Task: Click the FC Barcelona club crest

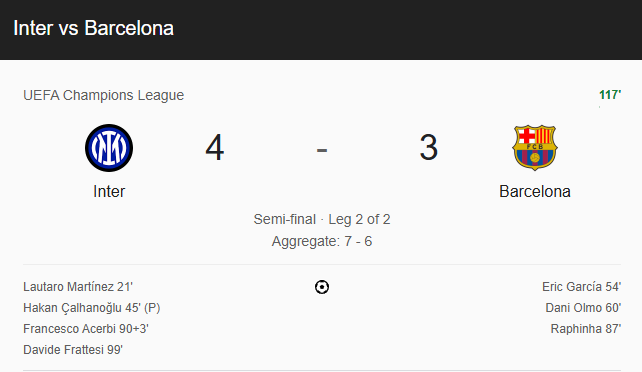Action: [x=534, y=148]
